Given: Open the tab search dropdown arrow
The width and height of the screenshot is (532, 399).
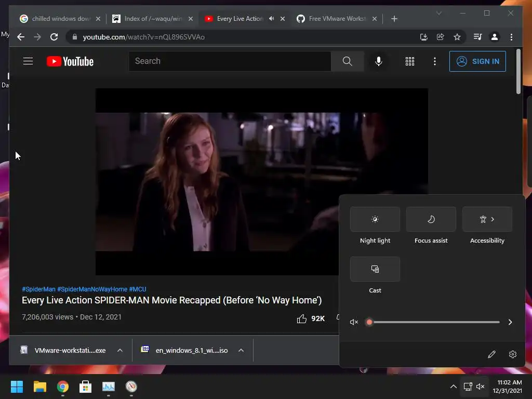Looking at the screenshot, I should click(438, 13).
